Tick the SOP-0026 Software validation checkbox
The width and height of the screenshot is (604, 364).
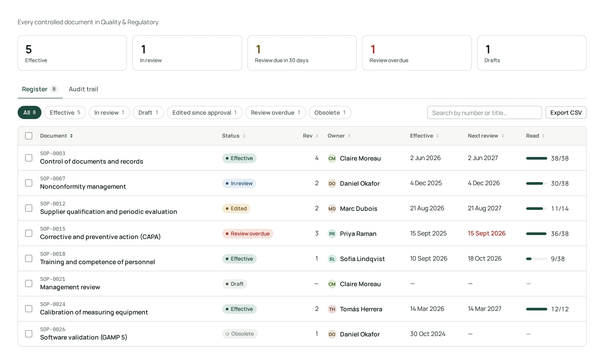pyautogui.click(x=29, y=334)
